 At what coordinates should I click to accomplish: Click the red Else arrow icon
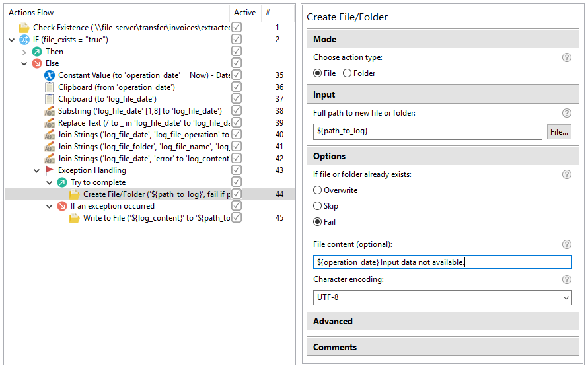pos(37,63)
